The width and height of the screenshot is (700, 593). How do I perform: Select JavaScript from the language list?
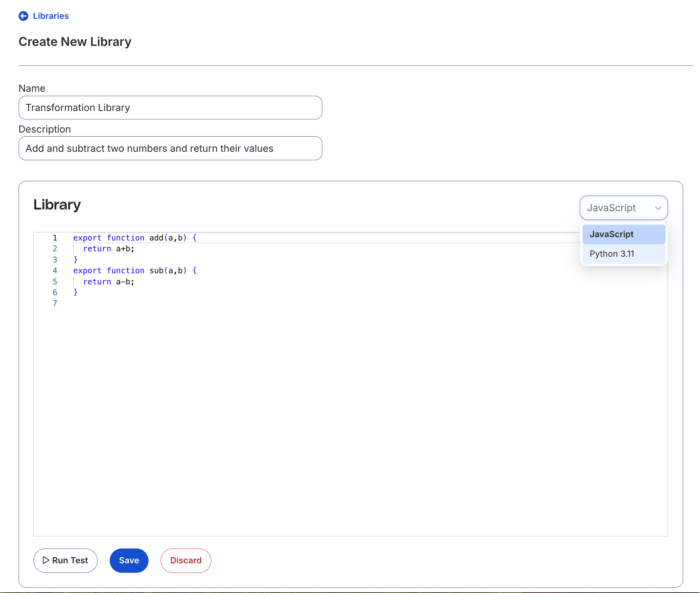pyautogui.click(x=624, y=234)
